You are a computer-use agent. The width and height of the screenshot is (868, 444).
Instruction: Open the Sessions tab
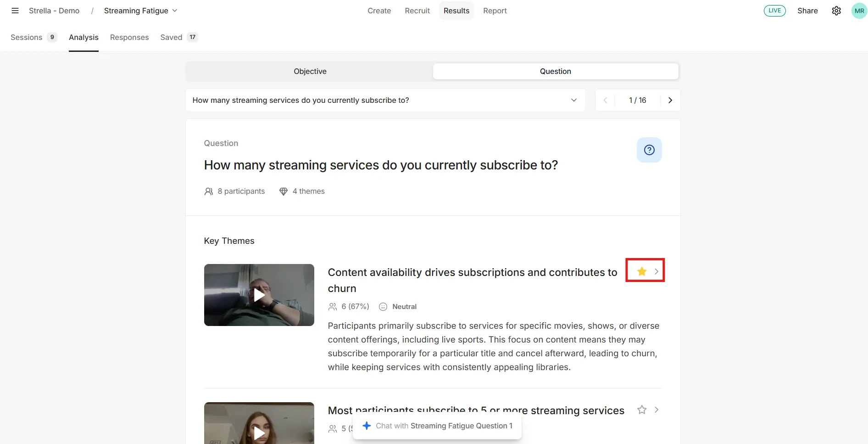pyautogui.click(x=33, y=37)
